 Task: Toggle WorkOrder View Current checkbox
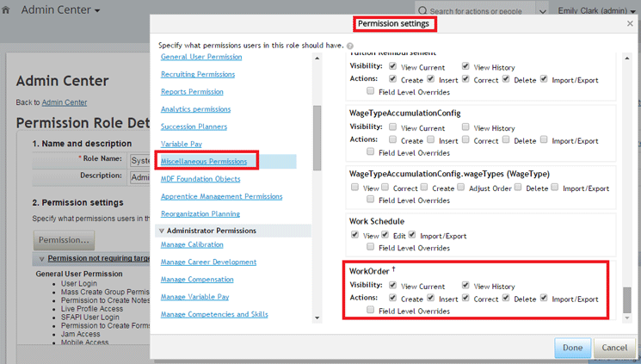coord(392,285)
